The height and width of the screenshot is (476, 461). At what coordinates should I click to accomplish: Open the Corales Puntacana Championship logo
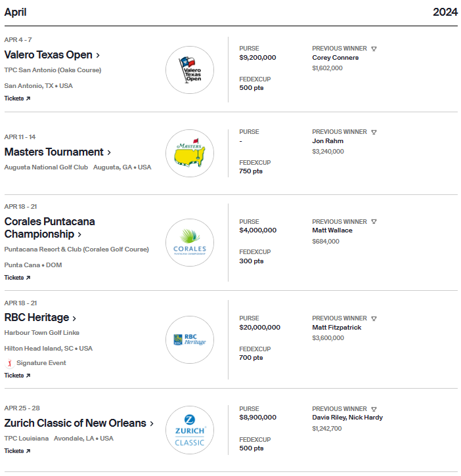(x=190, y=242)
